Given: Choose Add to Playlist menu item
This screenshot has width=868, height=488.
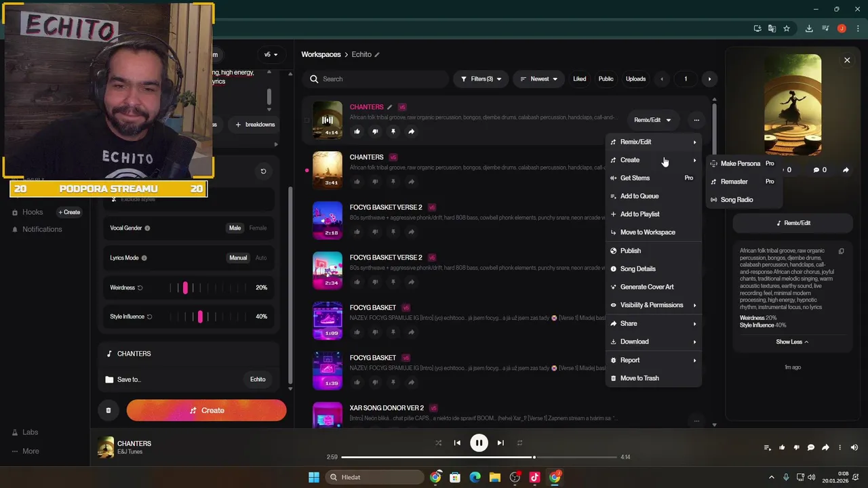Looking at the screenshot, I should (653, 214).
